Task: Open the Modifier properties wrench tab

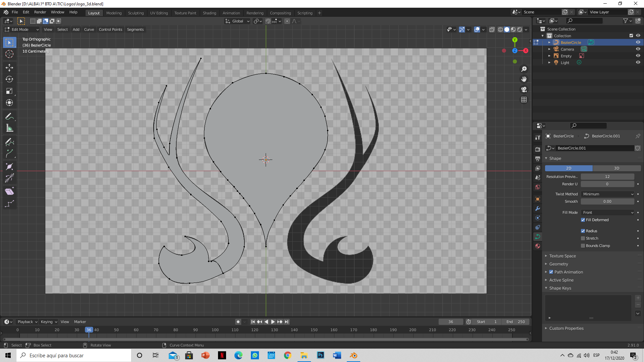Action: pos(538,208)
